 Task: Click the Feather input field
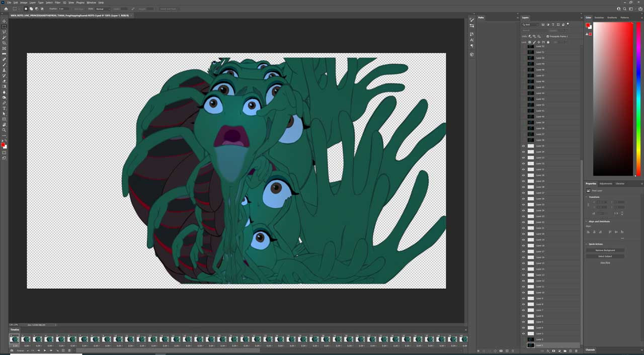[x=64, y=9]
